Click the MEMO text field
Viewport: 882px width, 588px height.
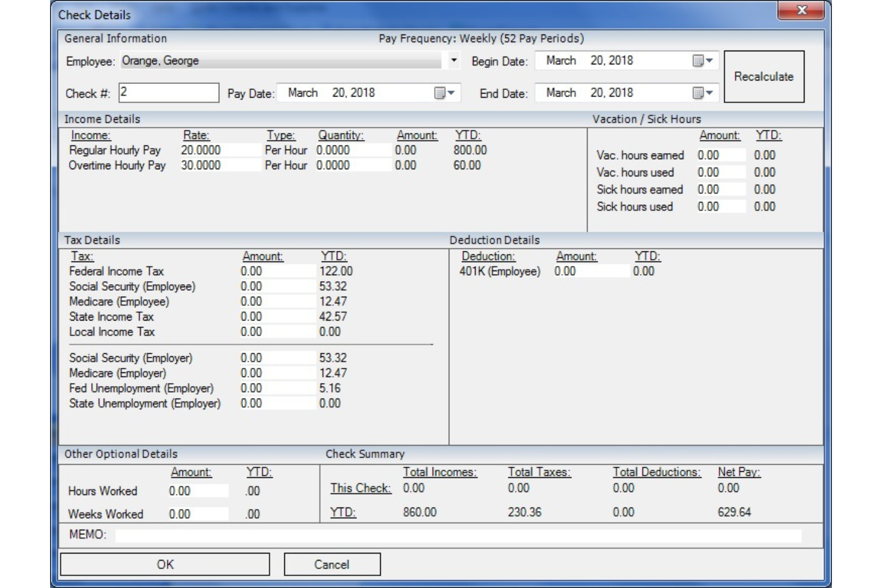coord(458,535)
